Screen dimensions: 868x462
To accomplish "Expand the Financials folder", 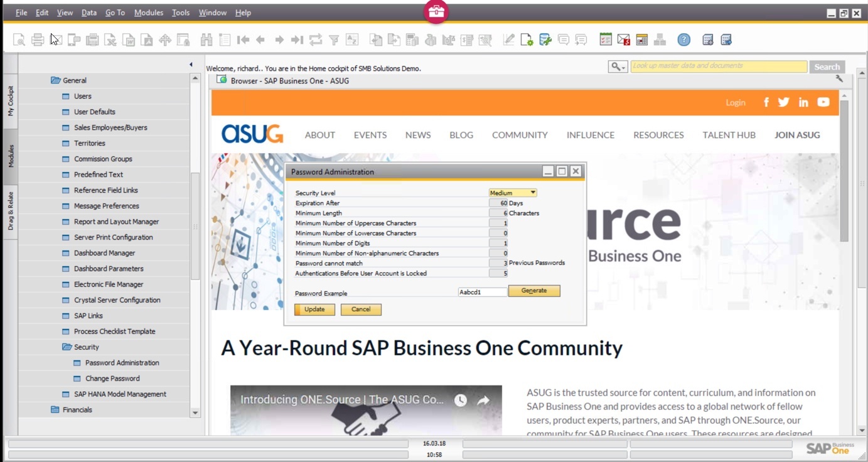I will click(x=55, y=410).
